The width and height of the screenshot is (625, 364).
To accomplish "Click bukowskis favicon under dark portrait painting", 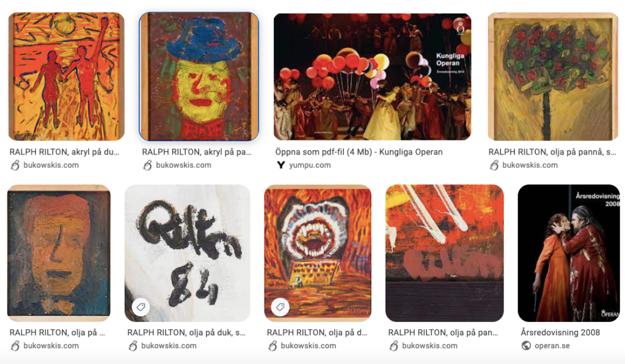I will tap(15, 345).
